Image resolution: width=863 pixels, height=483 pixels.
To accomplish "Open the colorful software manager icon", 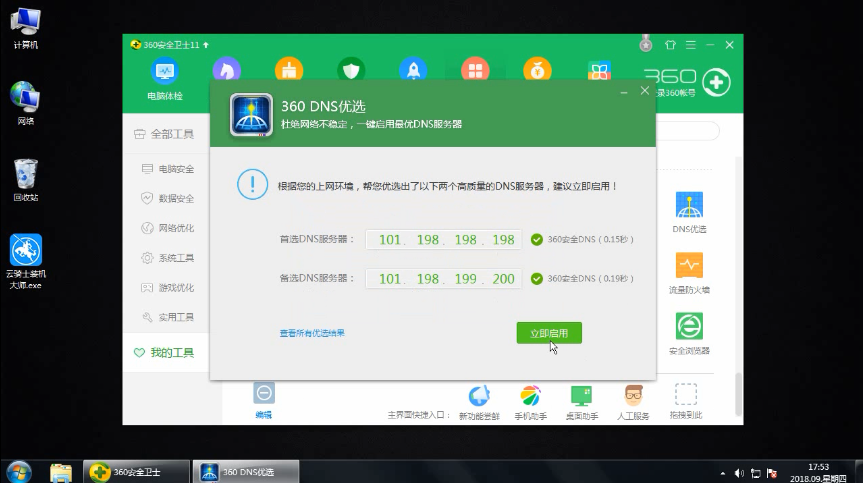I will pyautogui.click(x=599, y=70).
